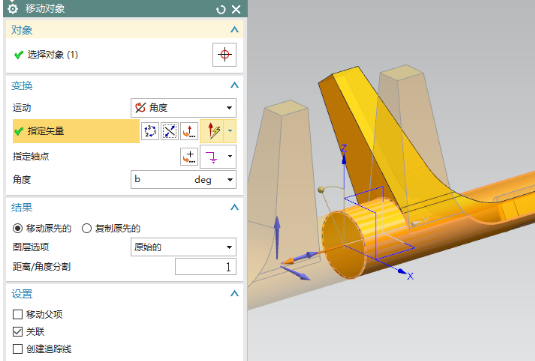Image resolution: width=535 pixels, height=361 pixels.
Task: Click the cycle vector solutions icon
Action: point(150,131)
